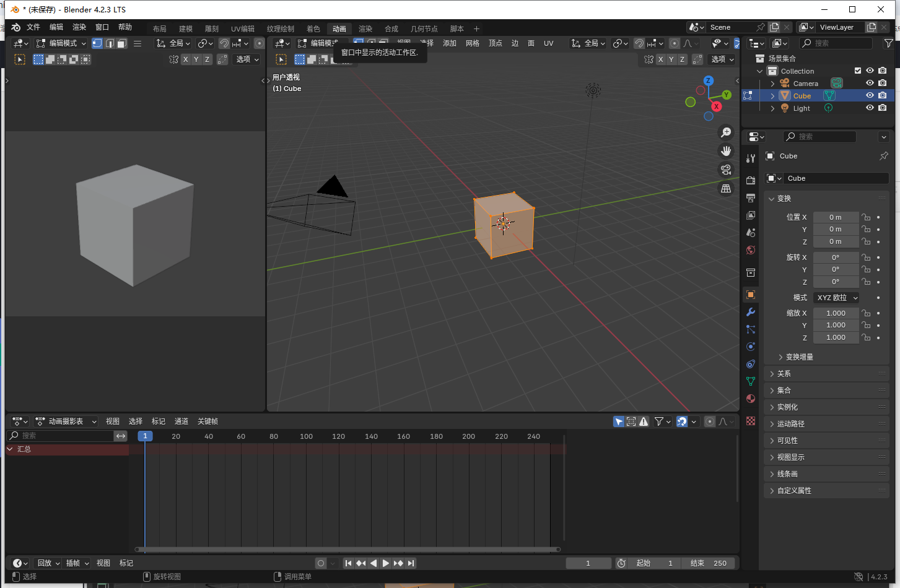The image size is (900, 588).
Task: Open the 渲染 menu in the top bar
Action: click(365, 28)
